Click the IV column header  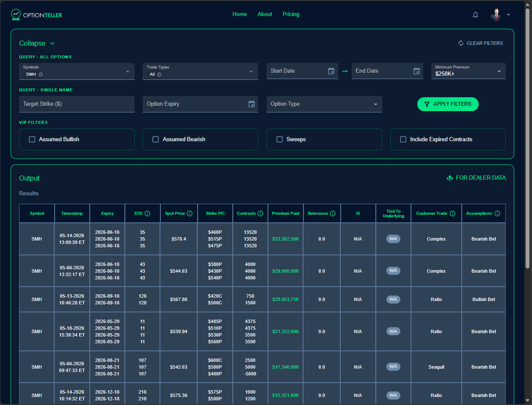tap(358, 213)
